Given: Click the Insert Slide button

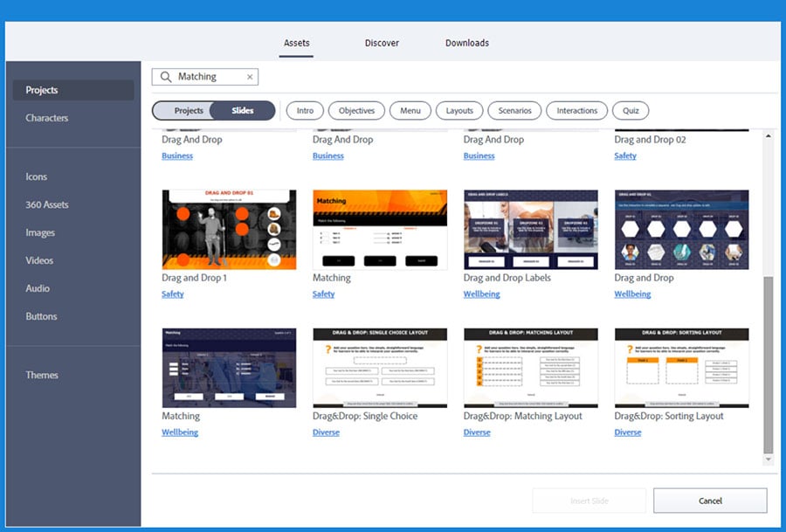Looking at the screenshot, I should coord(589,501).
